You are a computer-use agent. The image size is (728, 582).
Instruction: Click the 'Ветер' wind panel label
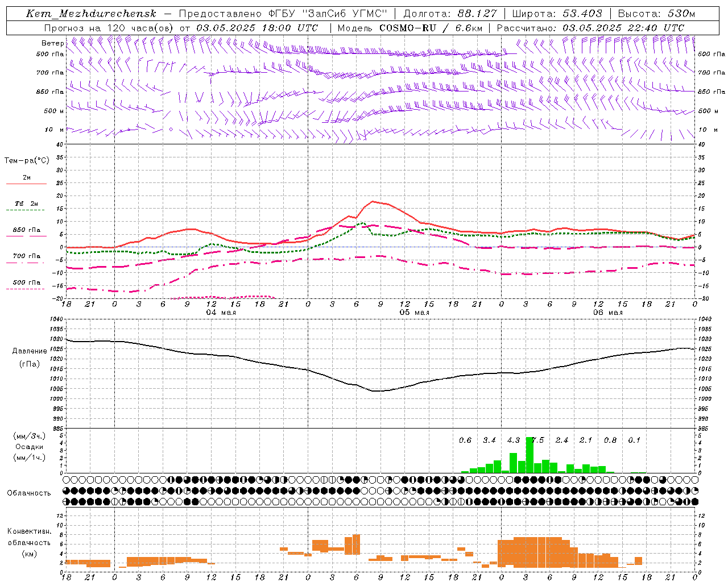[53, 43]
